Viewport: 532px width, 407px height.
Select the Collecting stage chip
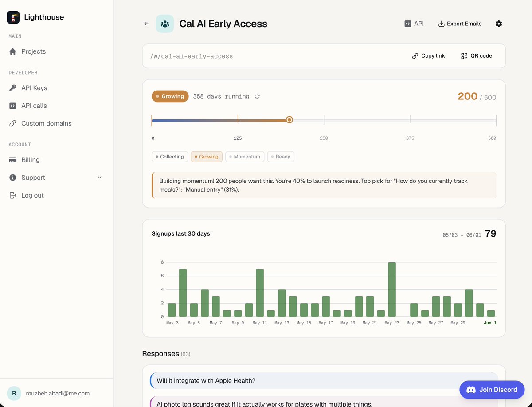pyautogui.click(x=170, y=157)
